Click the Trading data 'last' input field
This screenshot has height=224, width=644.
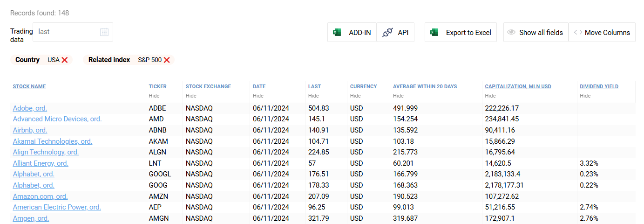(x=73, y=32)
